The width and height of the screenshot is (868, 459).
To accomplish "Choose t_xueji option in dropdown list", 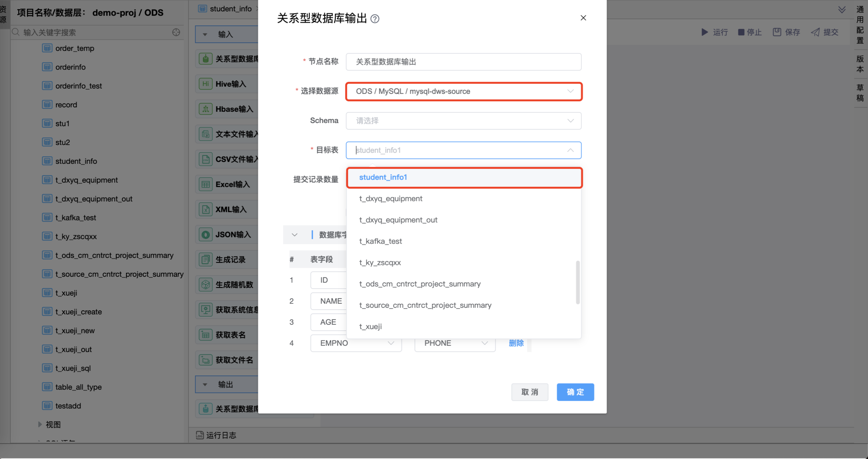I will pos(370,327).
